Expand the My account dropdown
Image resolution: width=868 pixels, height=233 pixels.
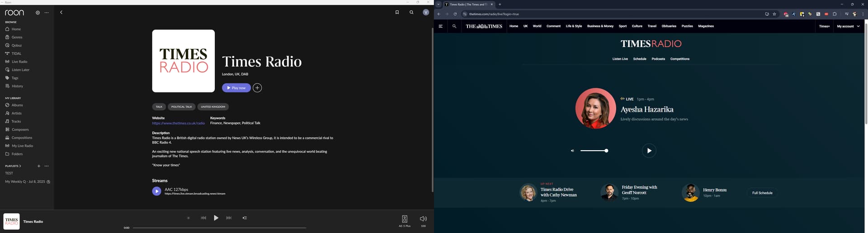point(848,26)
